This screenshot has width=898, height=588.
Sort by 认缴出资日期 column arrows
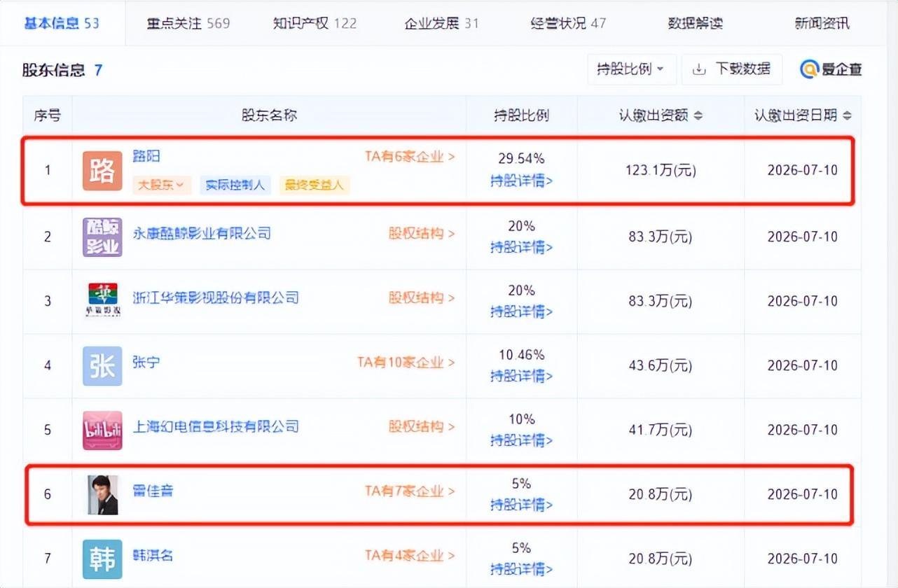(x=847, y=115)
